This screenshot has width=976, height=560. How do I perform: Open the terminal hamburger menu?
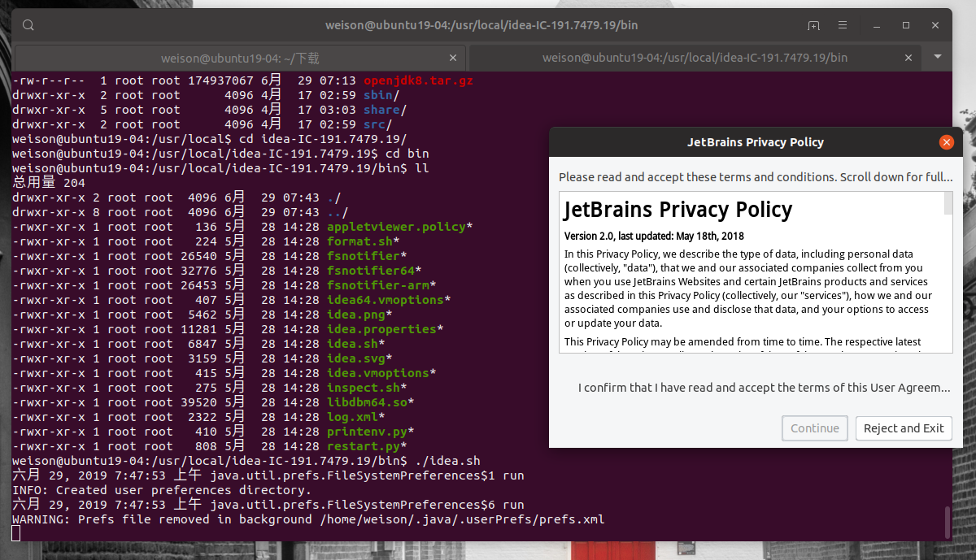pos(843,25)
